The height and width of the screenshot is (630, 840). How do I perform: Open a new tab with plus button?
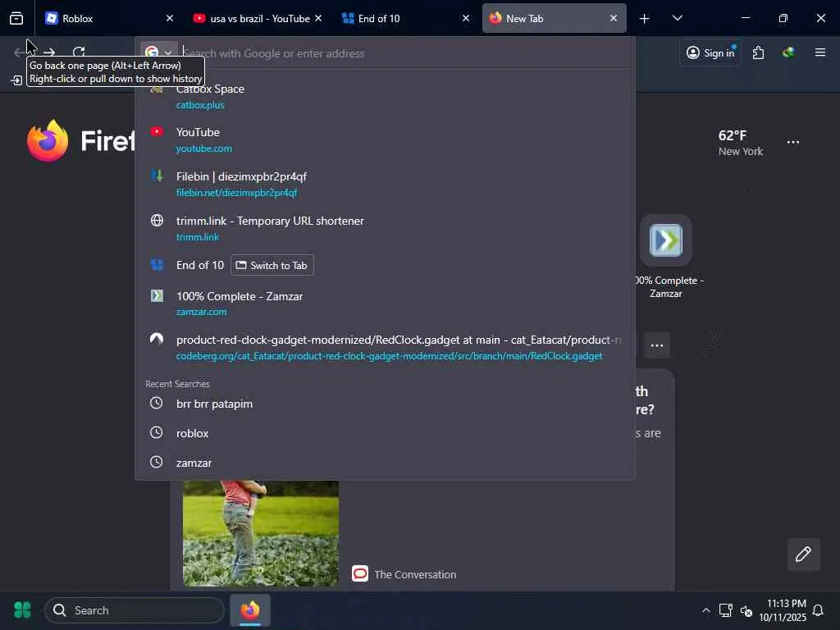[645, 19]
